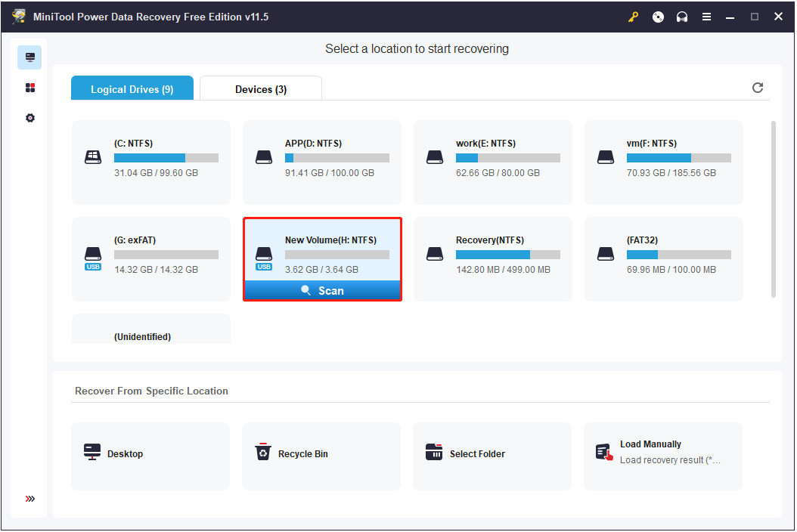Select the (C: NTFS) drive label
The height and width of the screenshot is (532, 797).
click(x=133, y=144)
